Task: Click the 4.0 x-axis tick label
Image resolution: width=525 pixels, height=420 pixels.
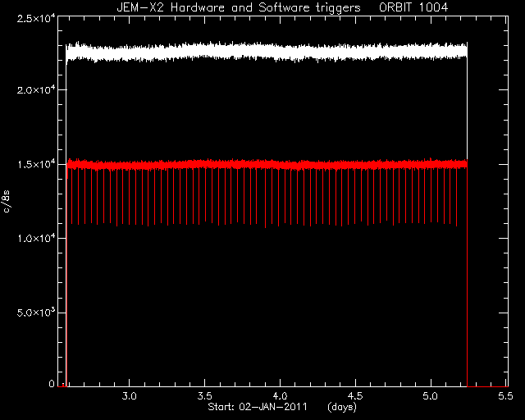Action: 280,396
